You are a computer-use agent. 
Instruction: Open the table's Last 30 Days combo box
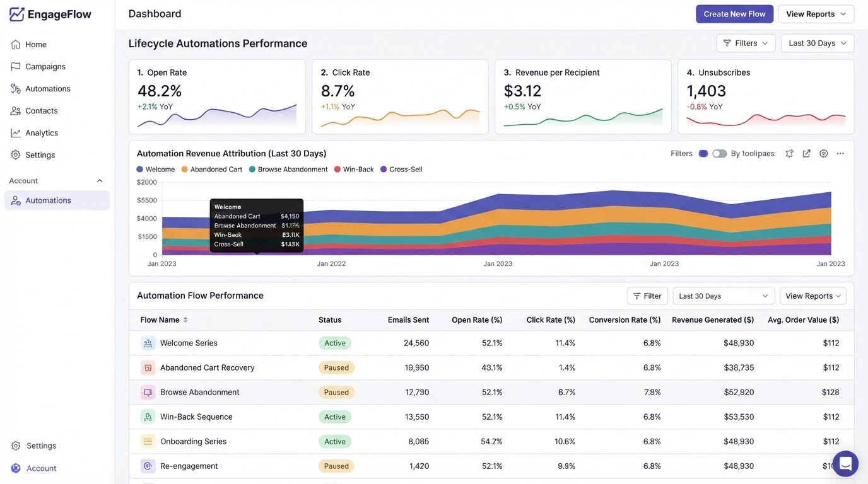point(724,296)
